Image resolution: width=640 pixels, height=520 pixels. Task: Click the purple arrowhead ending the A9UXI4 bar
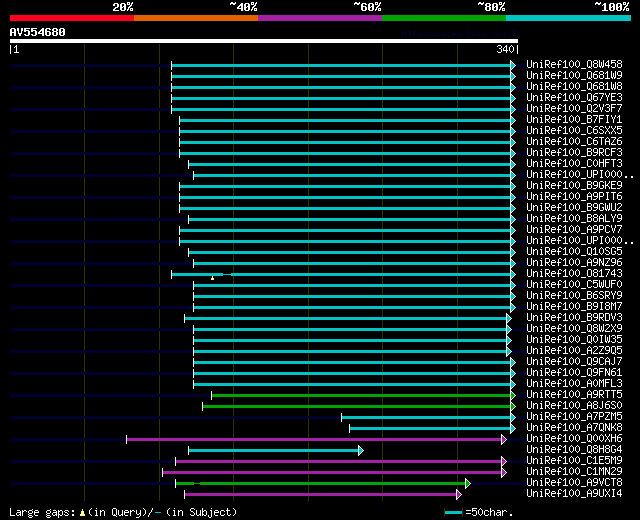(459, 495)
